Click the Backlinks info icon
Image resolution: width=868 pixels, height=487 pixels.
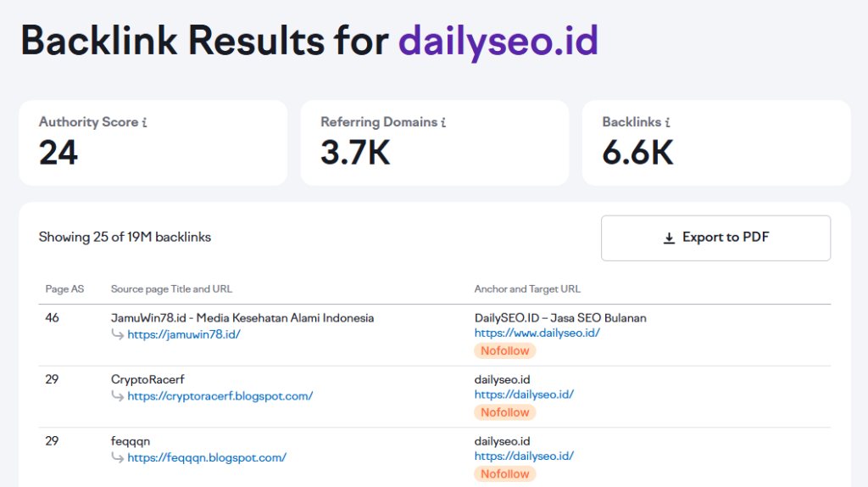pos(668,122)
